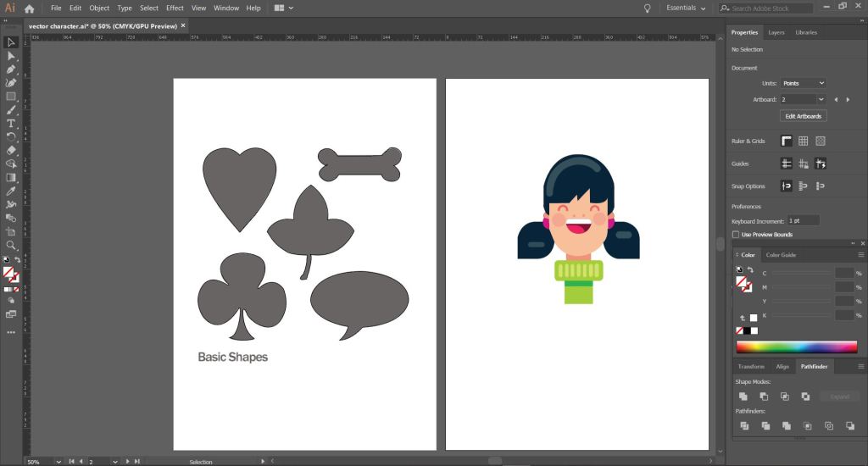Click the Edit Artboards button
Image resolution: width=868 pixels, height=466 pixels.
click(x=803, y=116)
